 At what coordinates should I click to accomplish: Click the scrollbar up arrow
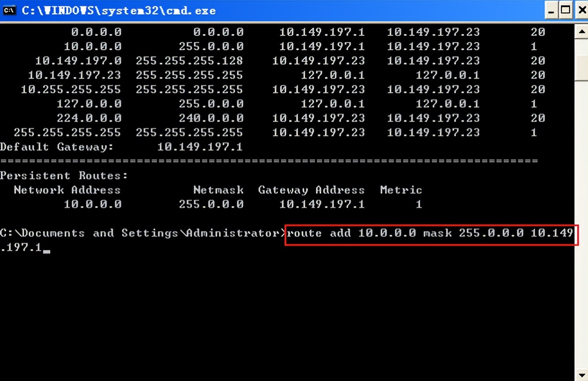(x=582, y=31)
